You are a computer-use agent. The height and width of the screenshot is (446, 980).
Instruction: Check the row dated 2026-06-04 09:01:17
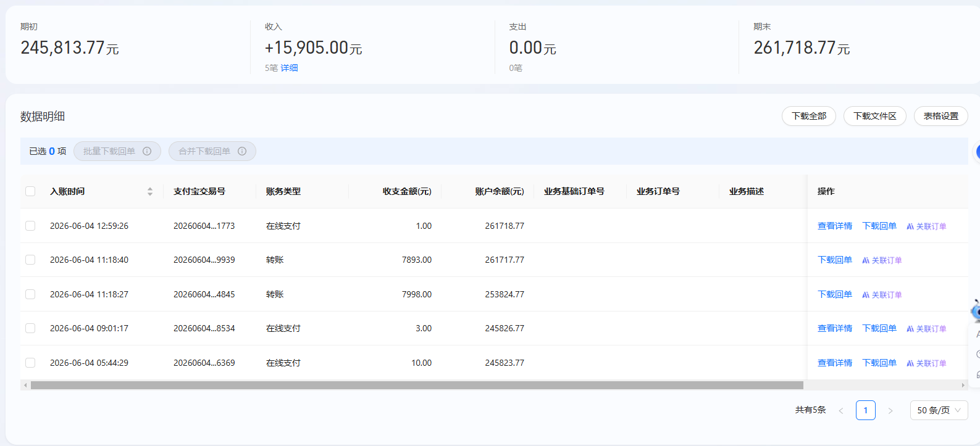[30, 328]
